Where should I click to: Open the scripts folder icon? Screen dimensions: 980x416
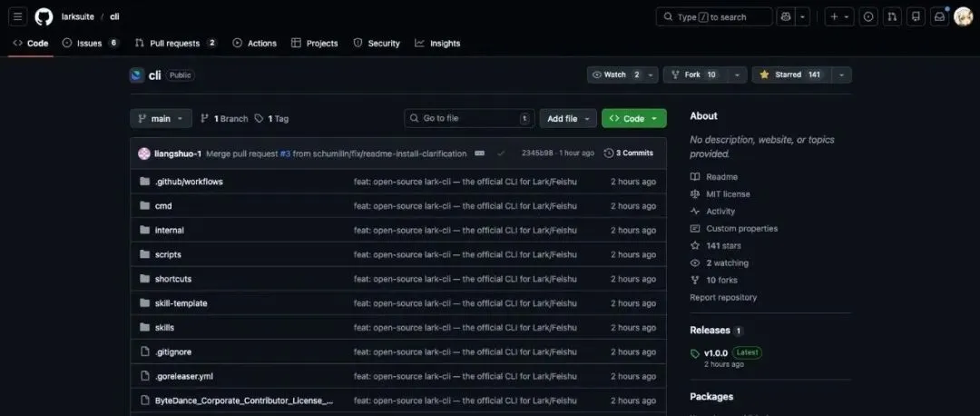[144, 254]
